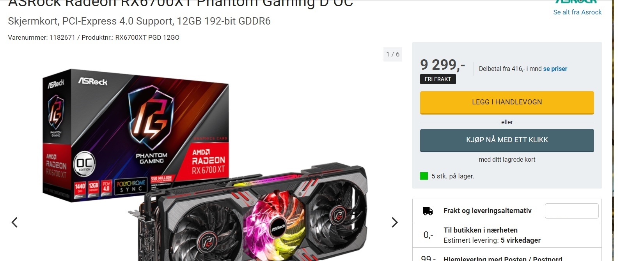Click the image counter 1 / 6 badge

(393, 54)
